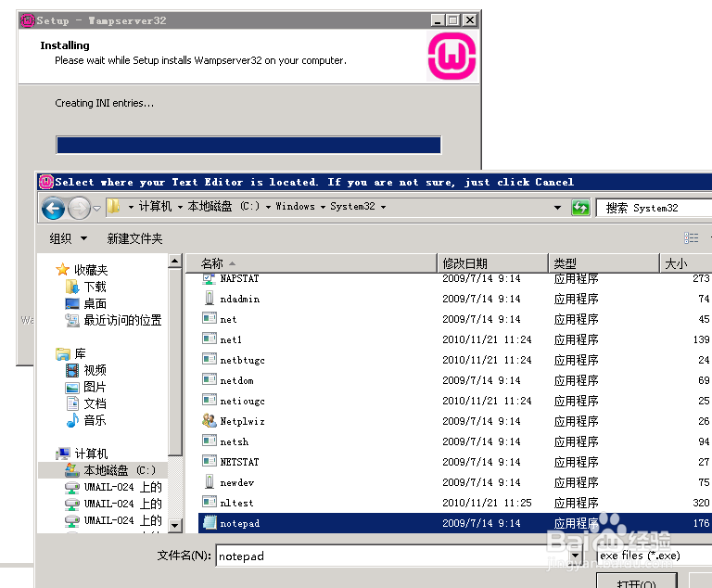The height and width of the screenshot is (588, 712).
Task: Select 库 in the navigation pane
Action: pos(80,353)
